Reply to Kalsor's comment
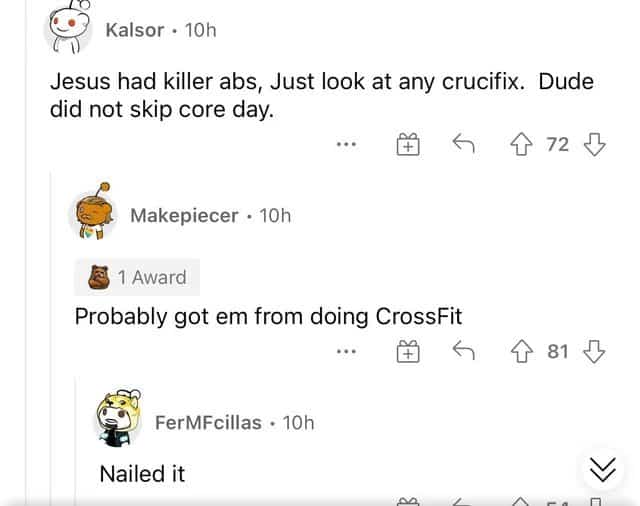 point(463,146)
